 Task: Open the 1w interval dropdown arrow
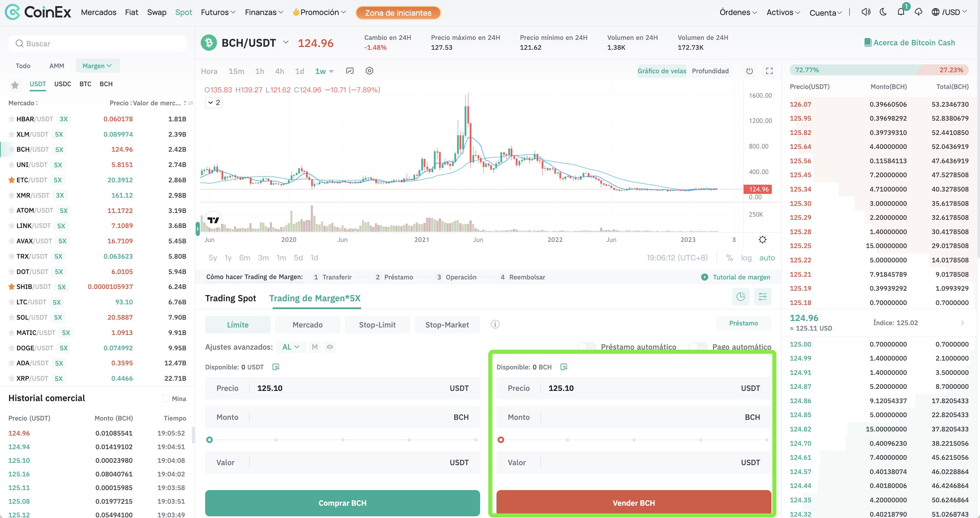331,72
